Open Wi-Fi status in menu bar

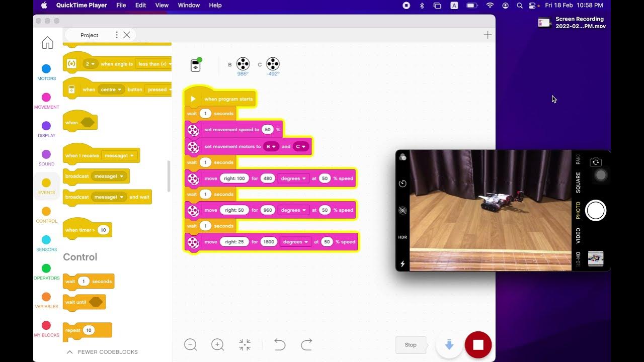point(490,5)
